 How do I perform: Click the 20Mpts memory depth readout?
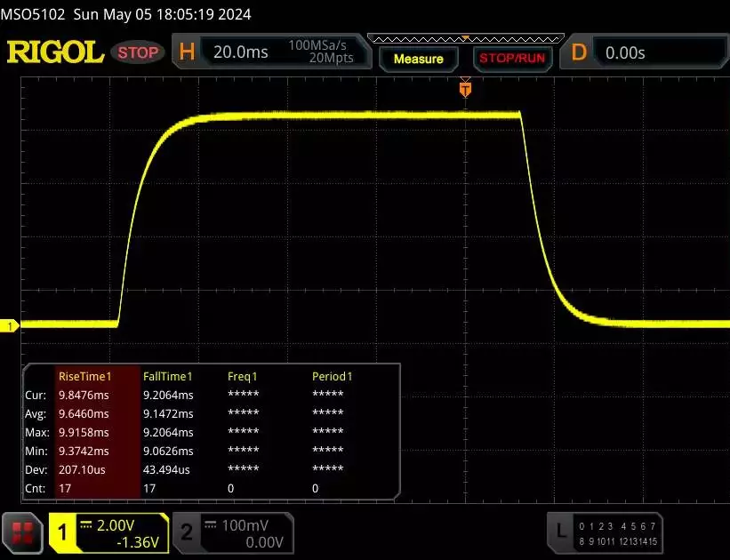pos(331,58)
